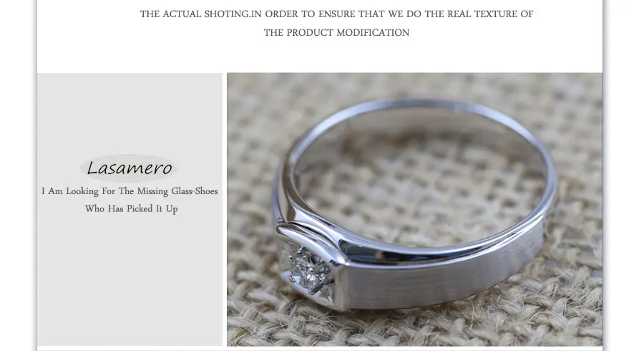Select the 'Who Has Picked It Up' text
Viewport: 644px width, 351px height.
tap(132, 208)
